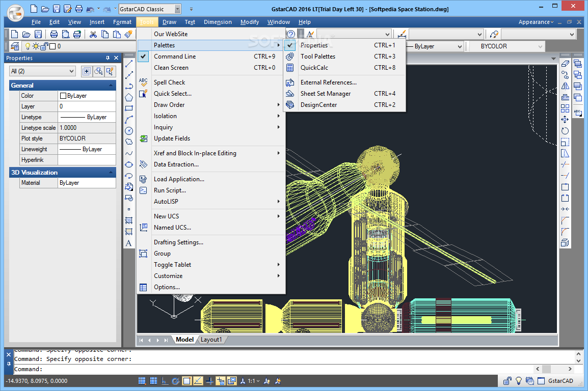Click the Print icon in toolbar
This screenshot has width=588, height=391.
[54, 35]
